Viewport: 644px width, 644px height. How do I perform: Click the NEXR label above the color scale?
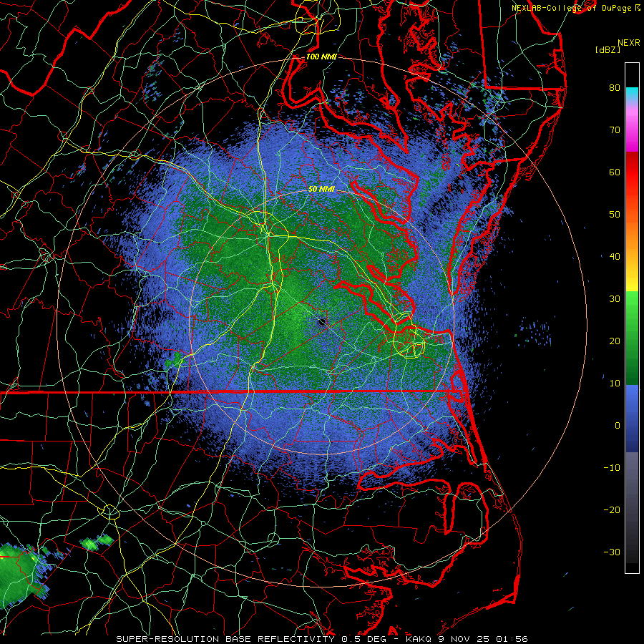[628, 43]
